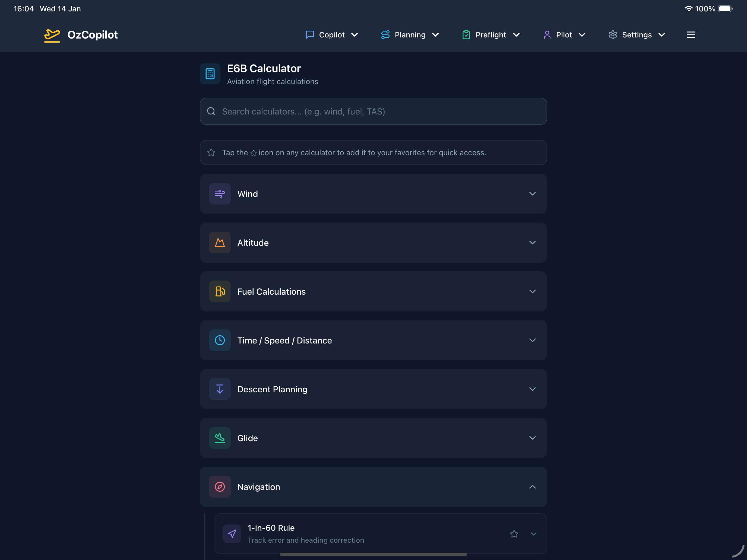Click the OzCopilot airplane logo icon
This screenshot has width=747, height=560.
(x=52, y=35)
